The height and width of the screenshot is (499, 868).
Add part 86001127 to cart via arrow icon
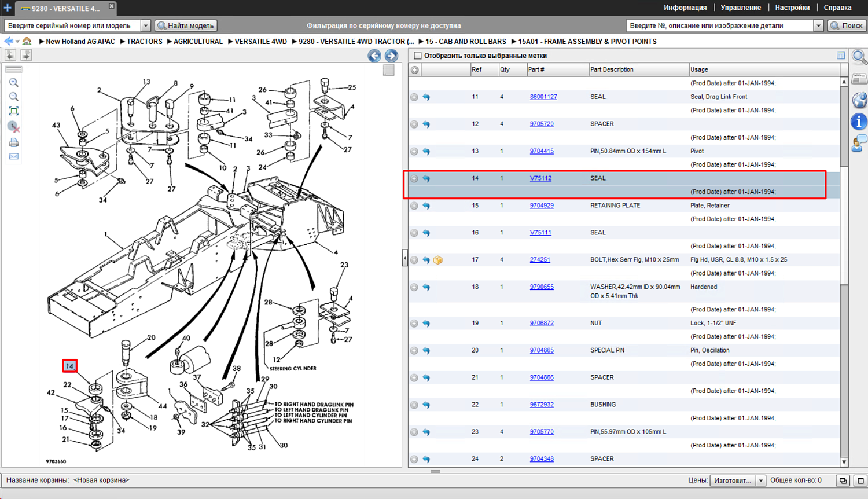[x=426, y=97]
